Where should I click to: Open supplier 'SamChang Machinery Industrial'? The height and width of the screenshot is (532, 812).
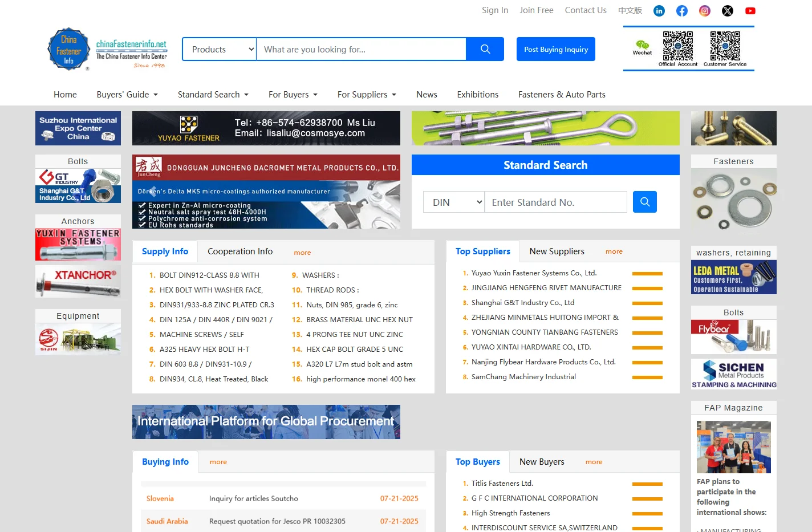[x=523, y=377]
